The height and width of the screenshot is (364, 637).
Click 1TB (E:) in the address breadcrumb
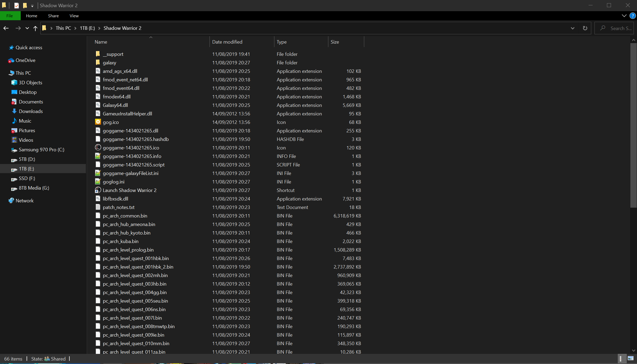tap(87, 28)
